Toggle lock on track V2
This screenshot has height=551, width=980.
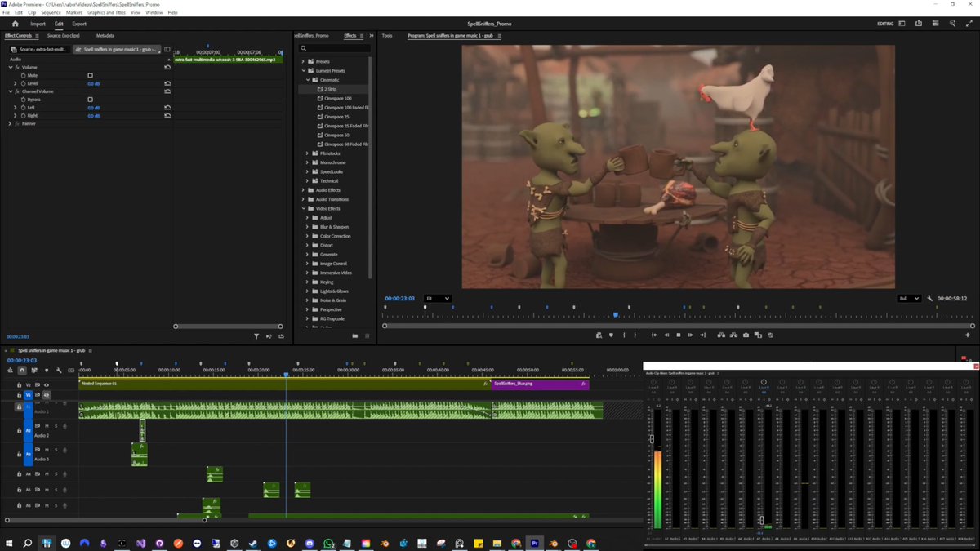pos(20,385)
